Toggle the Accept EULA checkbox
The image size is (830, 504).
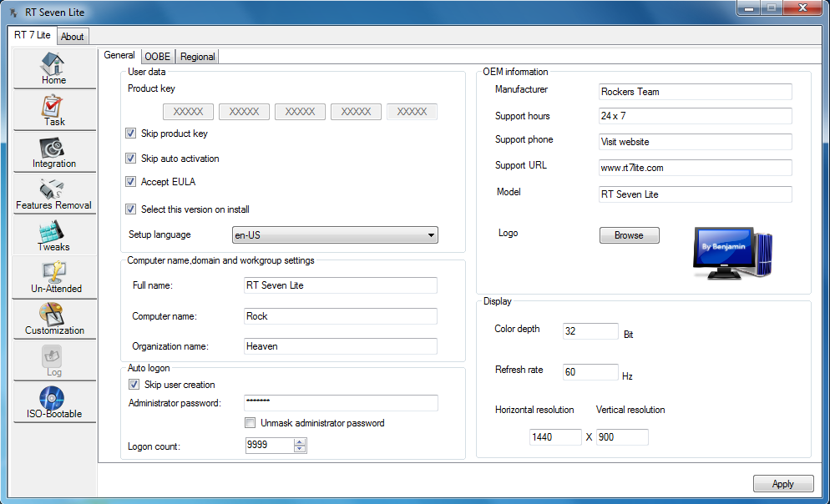tap(131, 182)
